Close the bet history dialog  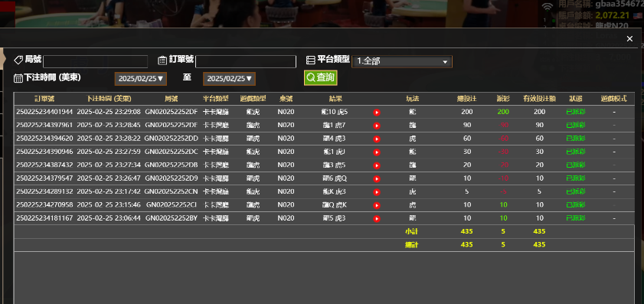(629, 39)
